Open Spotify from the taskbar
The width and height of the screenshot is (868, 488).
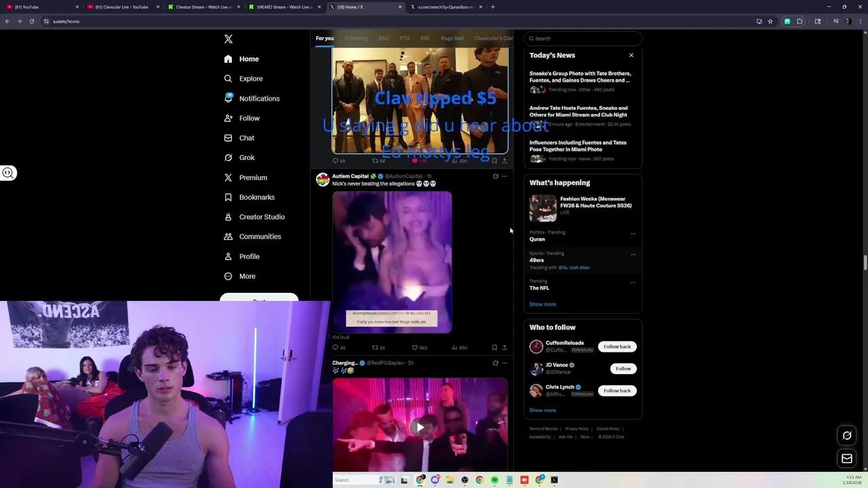click(x=494, y=480)
